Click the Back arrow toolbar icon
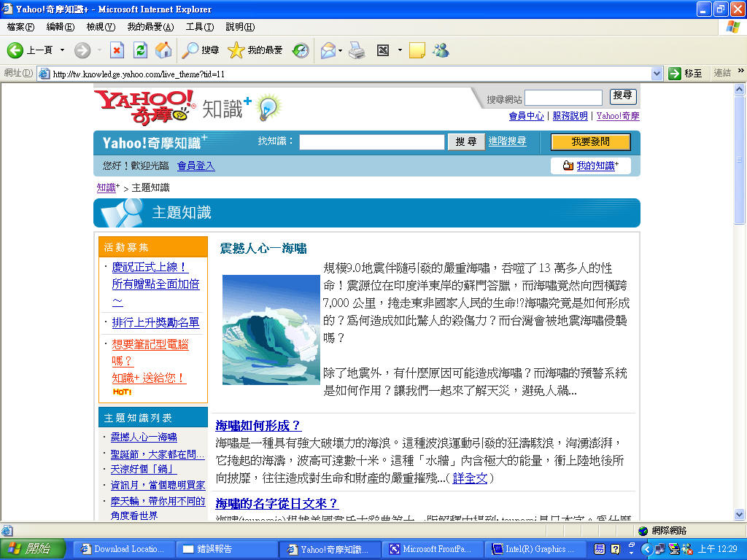The width and height of the screenshot is (747, 560). (x=15, y=50)
